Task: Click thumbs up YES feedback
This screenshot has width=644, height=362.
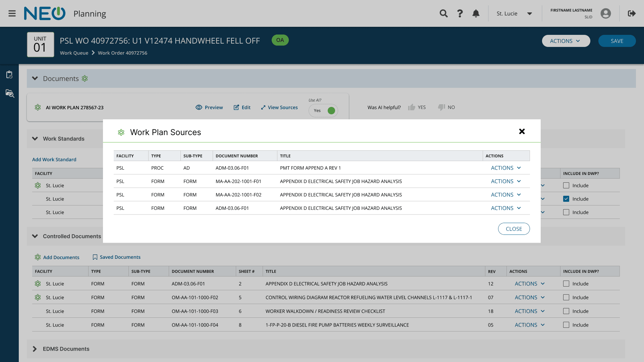Action: coord(417,107)
